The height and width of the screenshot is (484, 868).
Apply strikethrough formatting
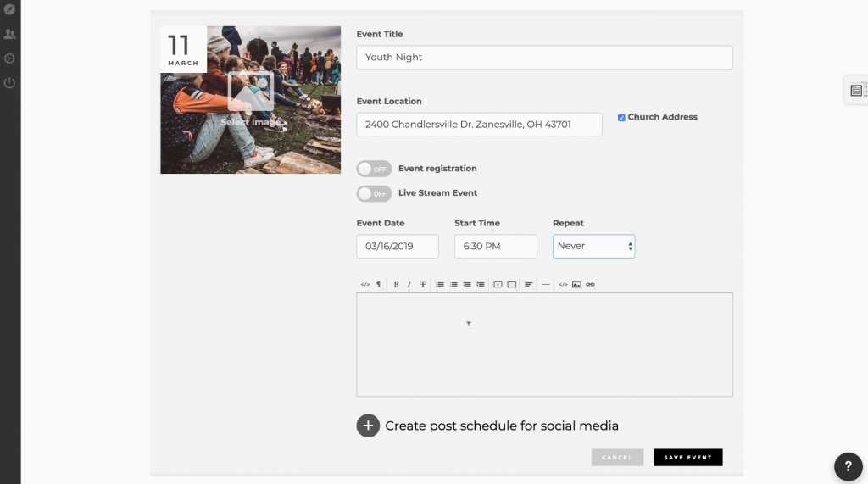(422, 285)
